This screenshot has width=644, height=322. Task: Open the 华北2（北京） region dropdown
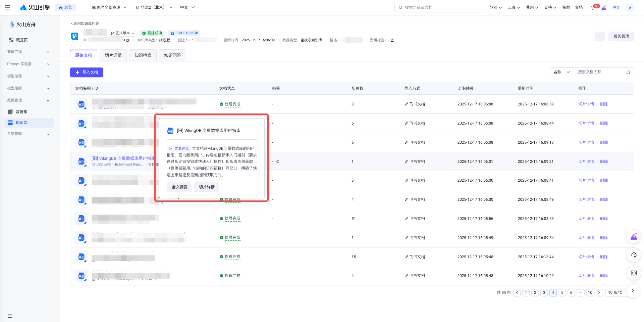click(154, 7)
